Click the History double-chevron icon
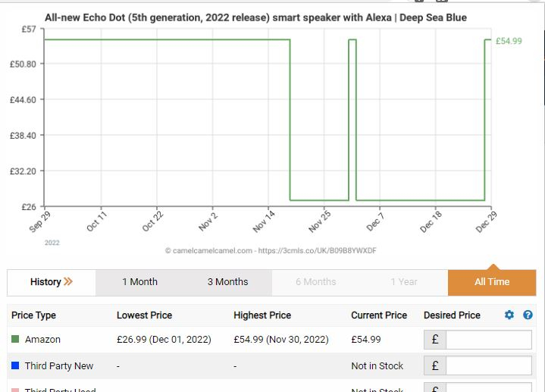The image size is (545, 392). (x=68, y=281)
